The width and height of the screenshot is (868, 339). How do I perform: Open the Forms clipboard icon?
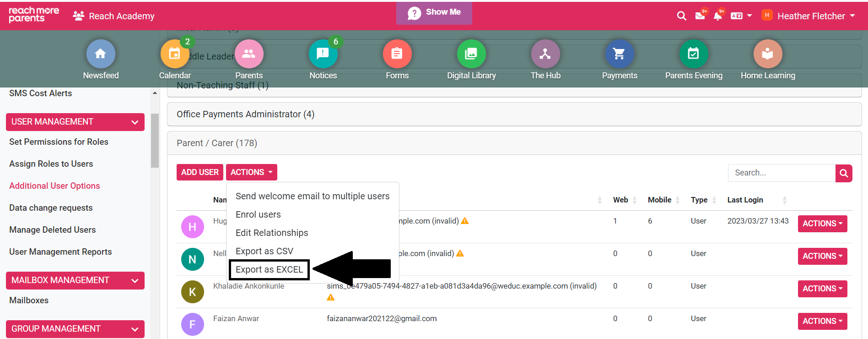pyautogui.click(x=397, y=54)
